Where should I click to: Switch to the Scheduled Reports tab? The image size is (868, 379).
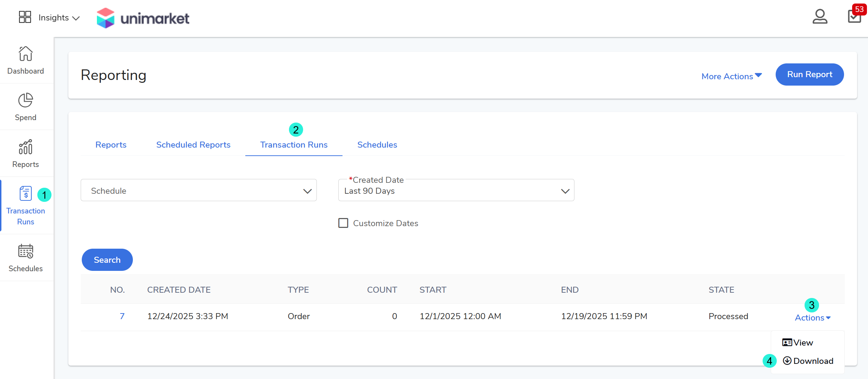coord(193,145)
